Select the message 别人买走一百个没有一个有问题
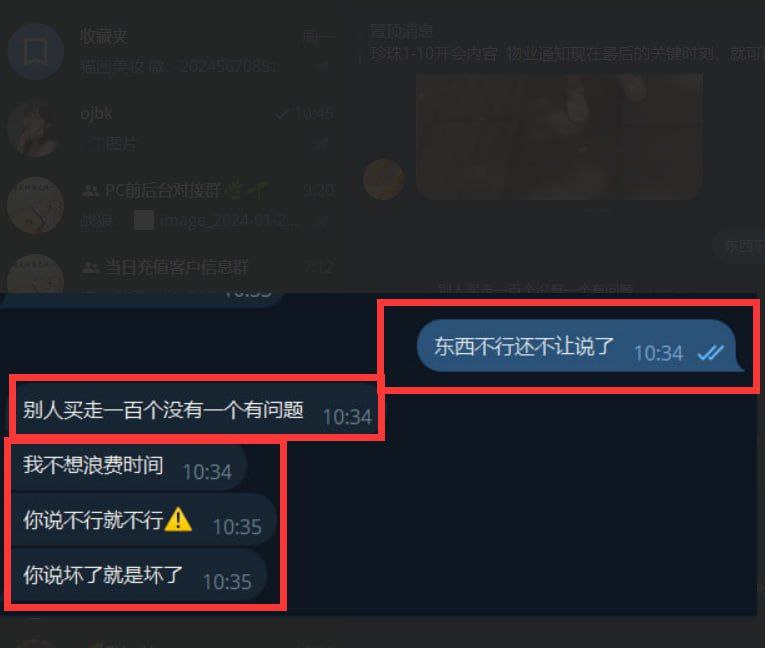The height and width of the screenshot is (648, 765). 194,409
